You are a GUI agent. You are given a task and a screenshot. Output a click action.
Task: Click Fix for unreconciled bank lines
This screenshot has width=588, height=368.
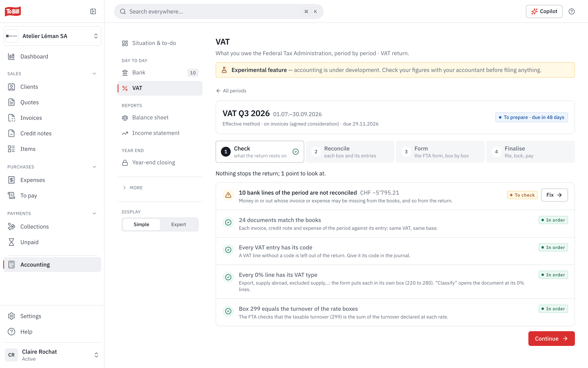click(554, 195)
